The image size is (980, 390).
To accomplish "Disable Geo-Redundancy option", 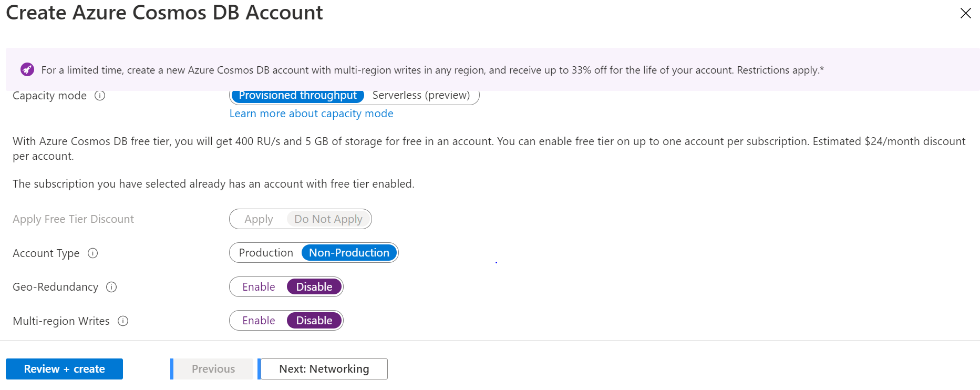I will [314, 287].
